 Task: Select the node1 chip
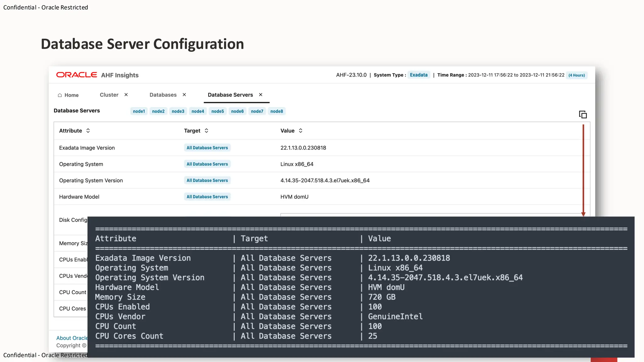coord(139,111)
